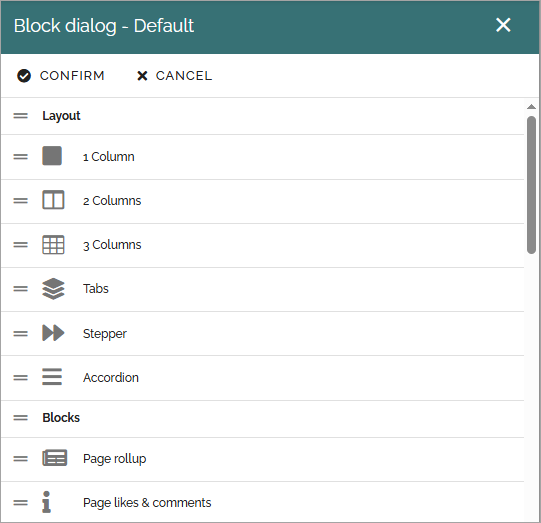Select the Tabs label

point(96,289)
